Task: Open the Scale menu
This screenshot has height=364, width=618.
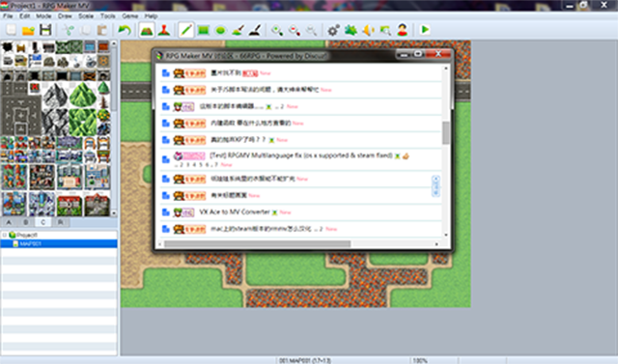Action: (x=86, y=16)
